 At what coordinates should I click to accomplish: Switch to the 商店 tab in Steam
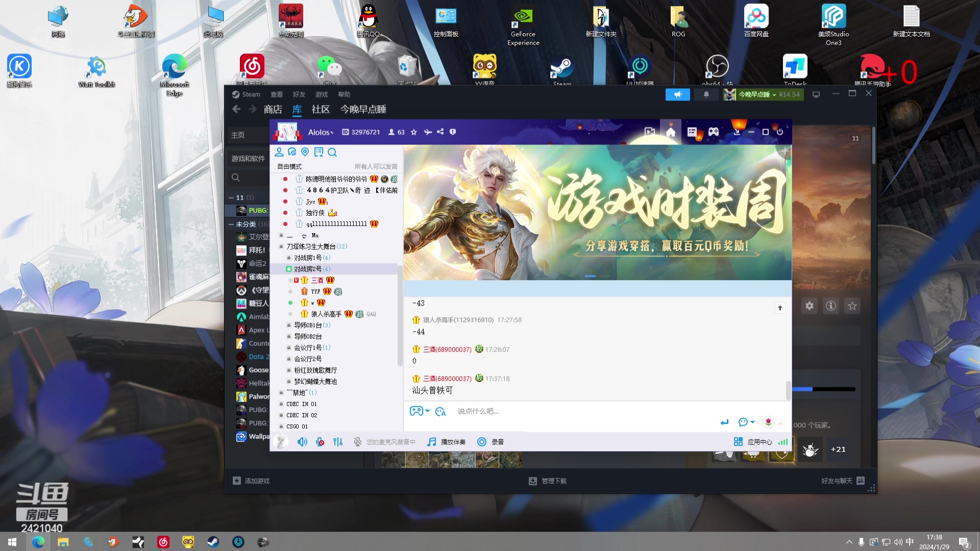[272, 109]
